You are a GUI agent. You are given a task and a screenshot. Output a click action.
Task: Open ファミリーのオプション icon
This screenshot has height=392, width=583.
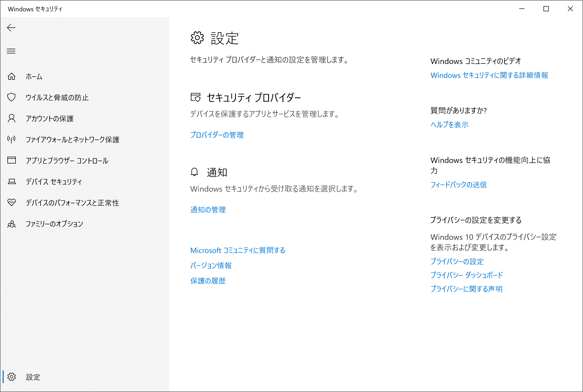point(12,224)
